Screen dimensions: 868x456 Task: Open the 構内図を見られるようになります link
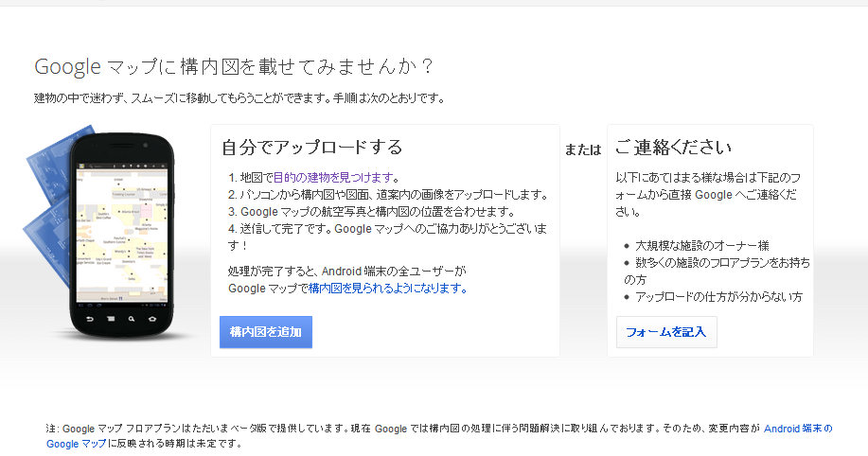(387, 289)
